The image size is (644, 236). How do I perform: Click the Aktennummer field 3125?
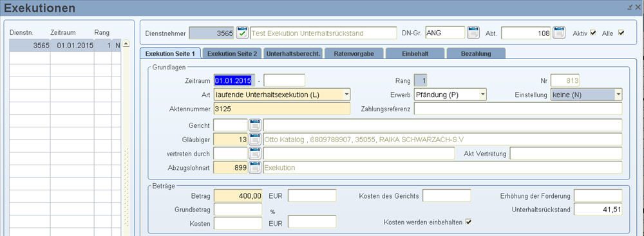[282, 109]
